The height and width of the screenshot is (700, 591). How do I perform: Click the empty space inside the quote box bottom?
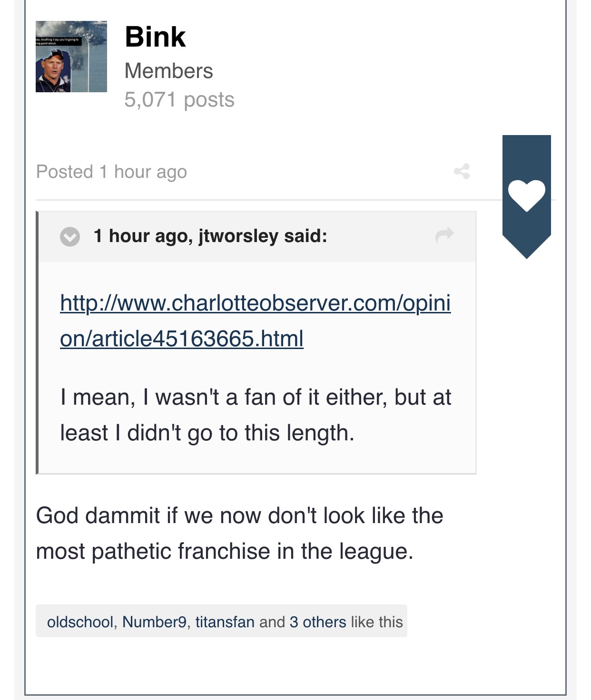point(257,459)
